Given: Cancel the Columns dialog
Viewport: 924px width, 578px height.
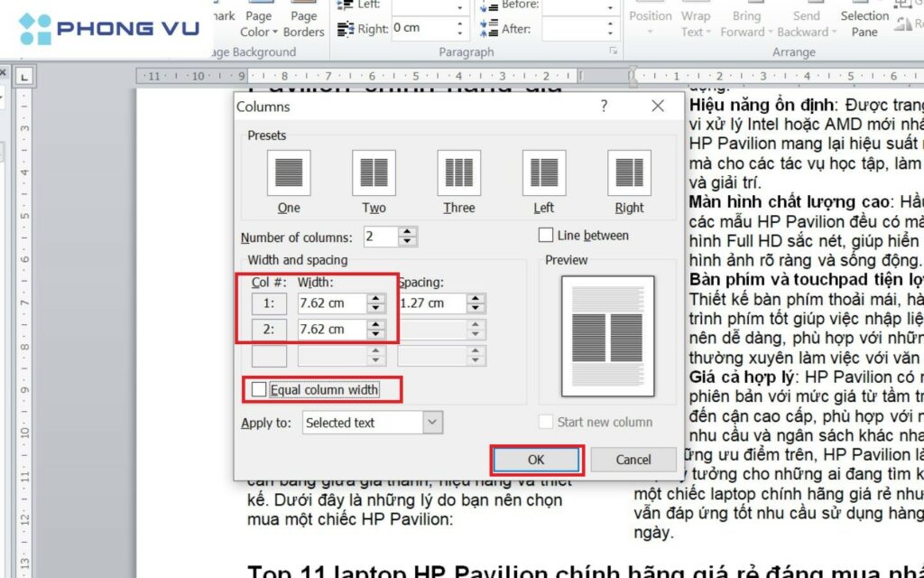Looking at the screenshot, I should [633, 459].
